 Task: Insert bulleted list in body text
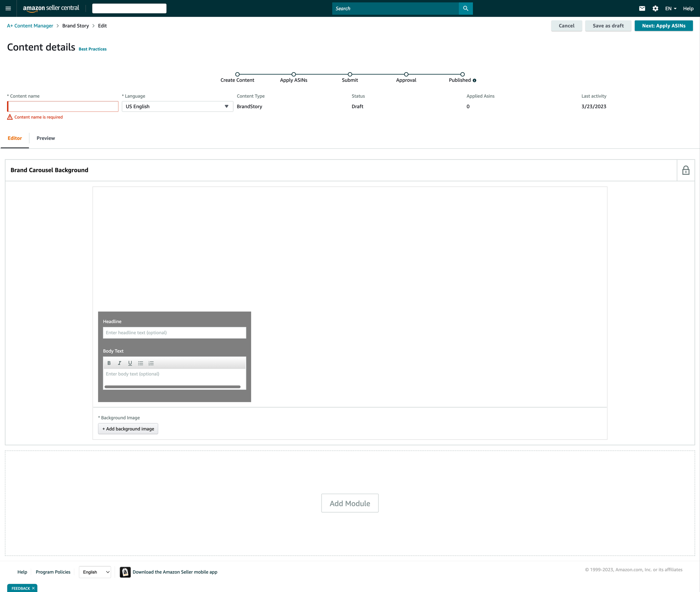(141, 363)
